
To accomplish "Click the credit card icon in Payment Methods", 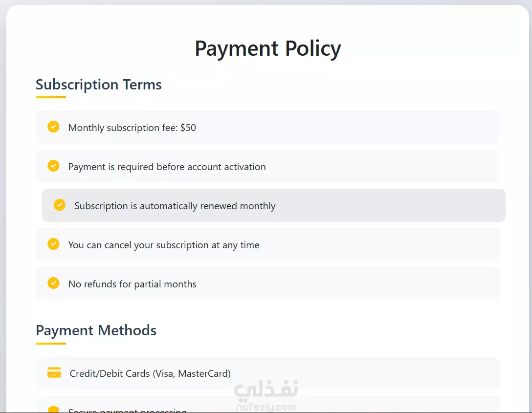I will click(54, 372).
